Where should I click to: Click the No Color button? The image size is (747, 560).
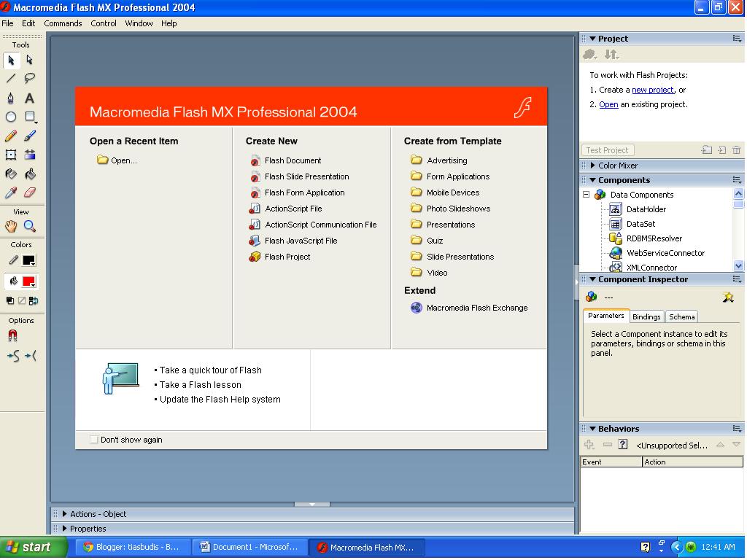tap(22, 300)
